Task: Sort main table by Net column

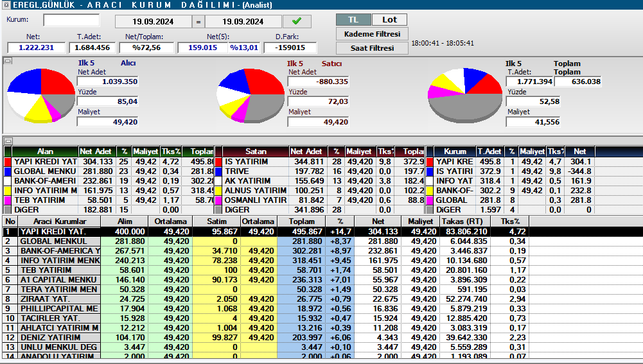Action: (x=378, y=221)
